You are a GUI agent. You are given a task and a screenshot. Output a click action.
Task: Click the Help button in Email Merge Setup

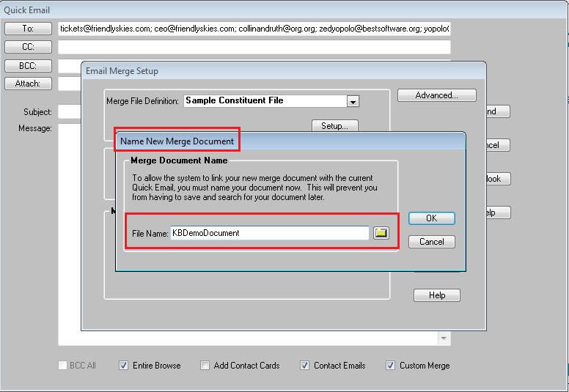pyautogui.click(x=436, y=295)
